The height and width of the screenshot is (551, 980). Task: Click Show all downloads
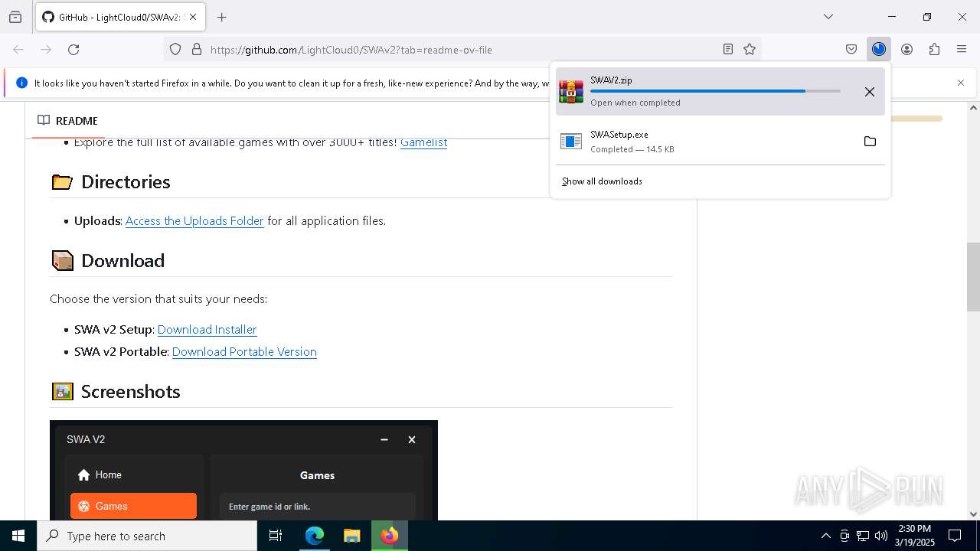(x=602, y=181)
